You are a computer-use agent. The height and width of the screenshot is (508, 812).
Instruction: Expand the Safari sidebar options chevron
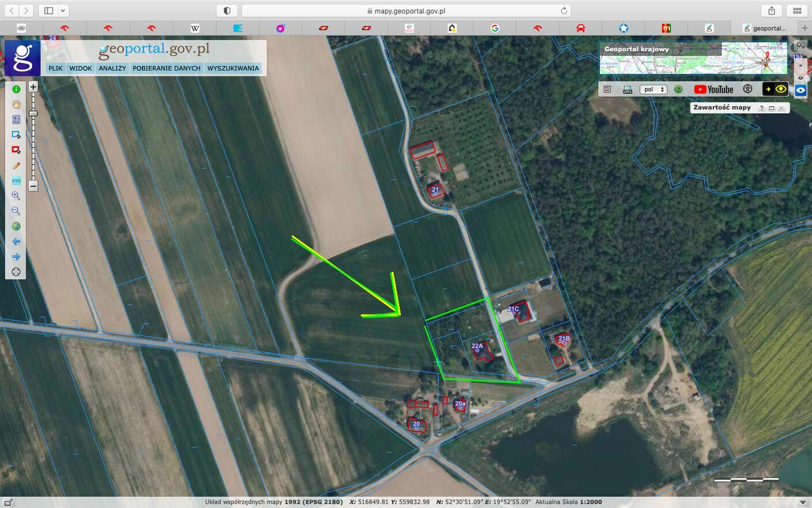tap(63, 10)
